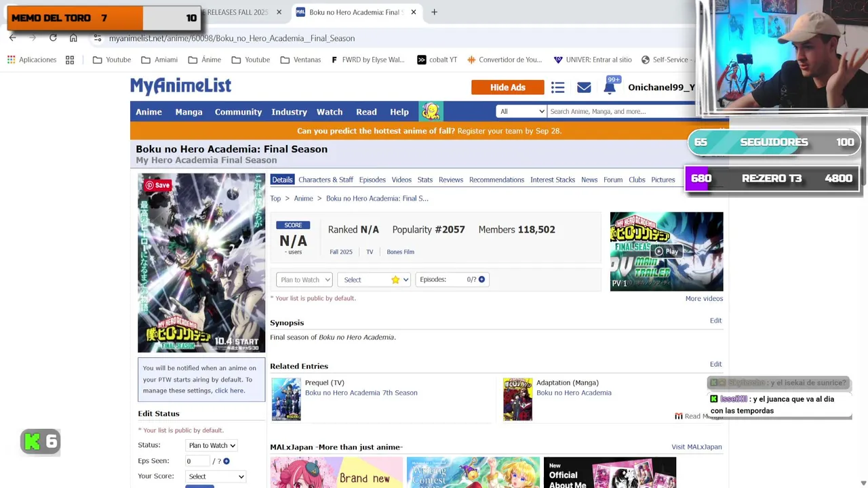This screenshot has width=868, height=488.
Task: Switch to the Recommendations tab
Action: click(x=496, y=180)
